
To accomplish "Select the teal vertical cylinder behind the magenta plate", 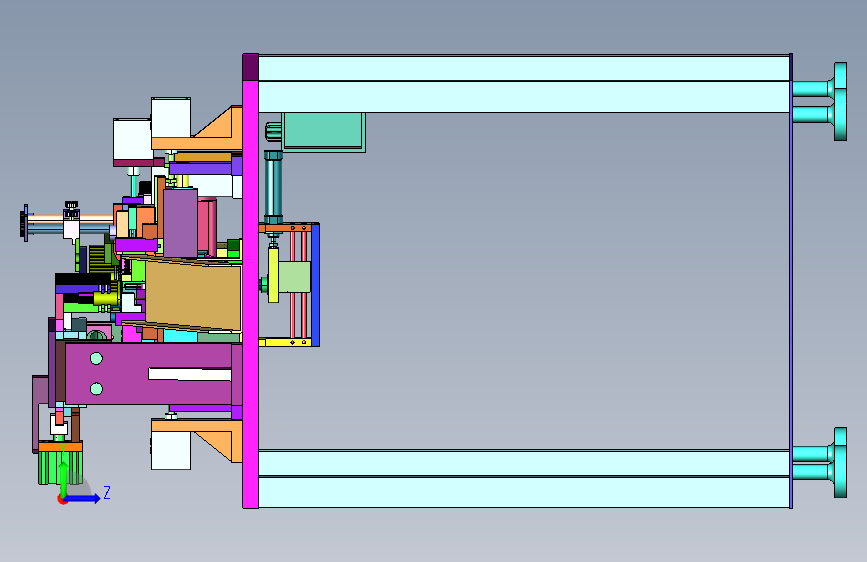I will (273, 186).
